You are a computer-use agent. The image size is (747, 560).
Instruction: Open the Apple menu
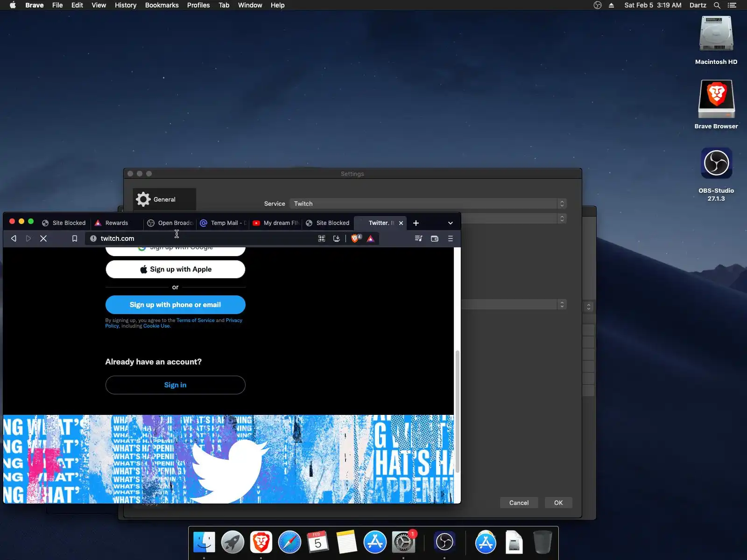click(x=13, y=5)
